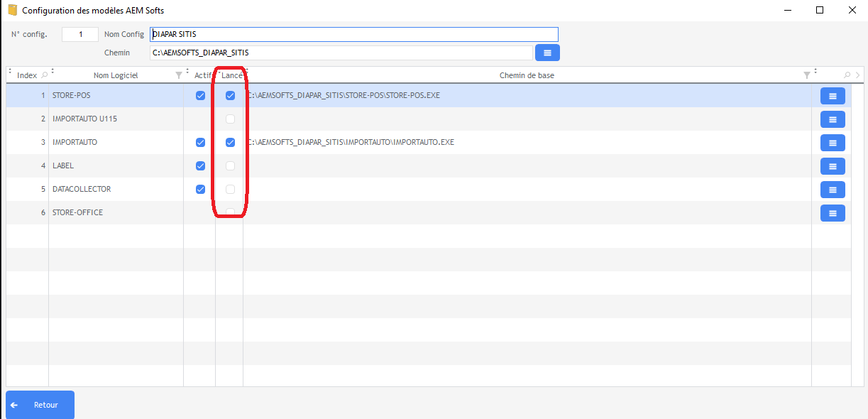Click the chevron arrow at the header's far right

tap(857, 75)
